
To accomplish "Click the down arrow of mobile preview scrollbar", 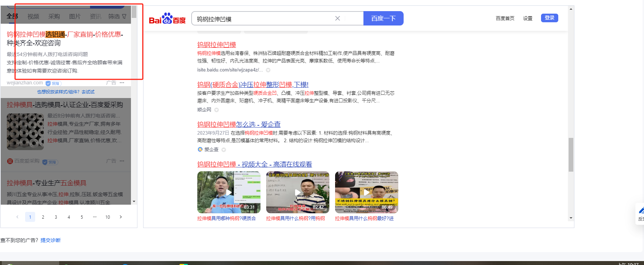I will coord(134,201).
